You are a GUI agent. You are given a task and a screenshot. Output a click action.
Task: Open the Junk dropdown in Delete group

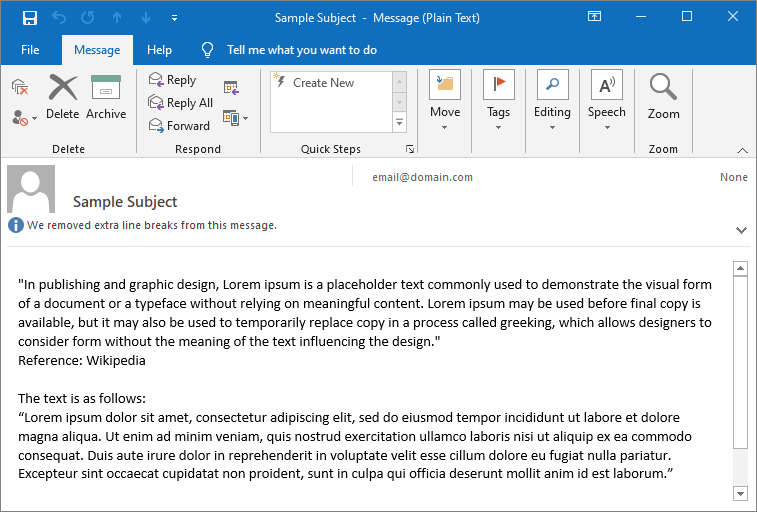point(25,118)
